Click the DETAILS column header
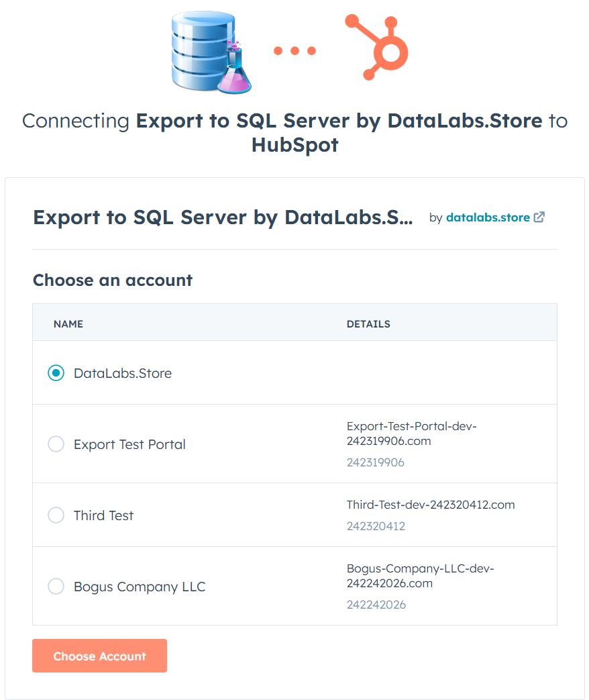This screenshot has width=589, height=700. 368,324
